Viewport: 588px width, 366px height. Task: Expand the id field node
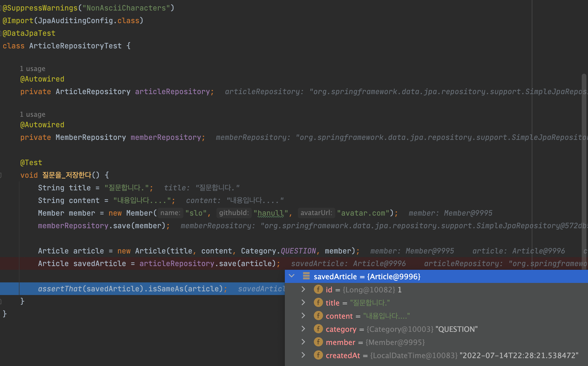[x=303, y=289]
